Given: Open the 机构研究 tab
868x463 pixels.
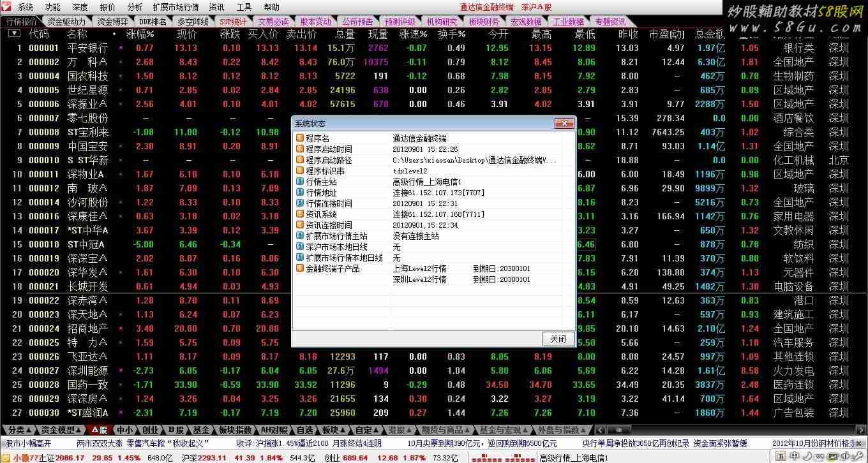Looking at the screenshot, I should pyautogui.click(x=442, y=22).
